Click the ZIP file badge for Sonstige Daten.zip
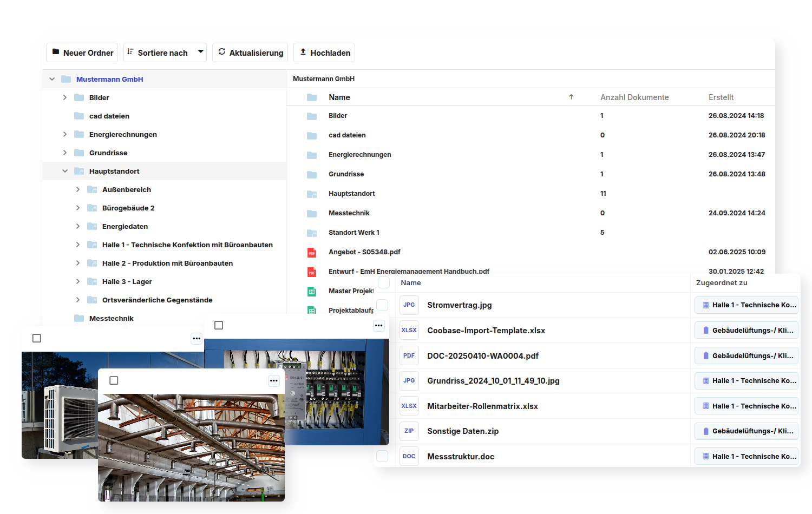This screenshot has width=812, height=514. click(409, 431)
